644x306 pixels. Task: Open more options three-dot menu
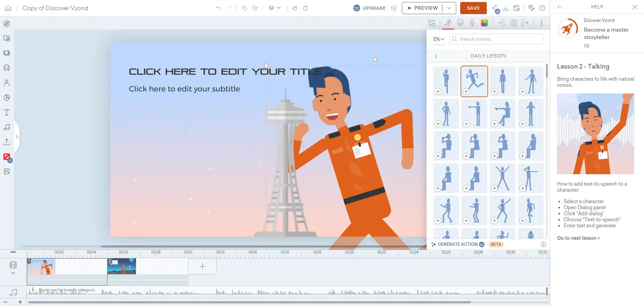pyautogui.click(x=541, y=23)
